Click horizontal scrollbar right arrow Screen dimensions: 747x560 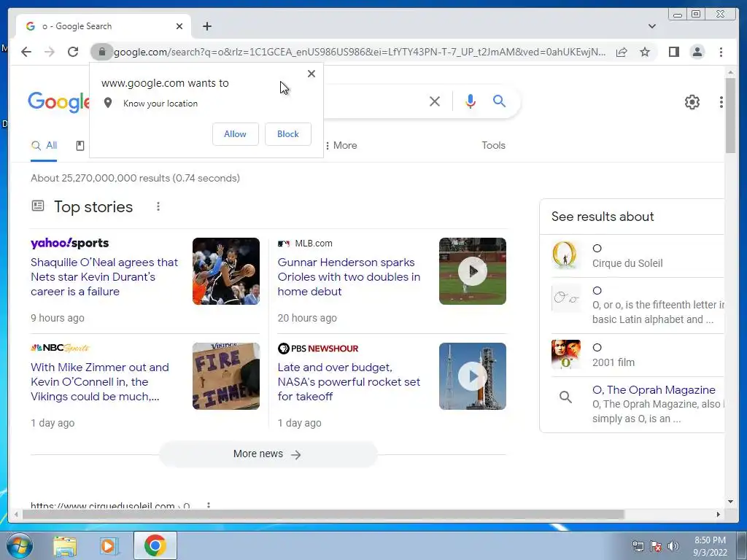[719, 514]
